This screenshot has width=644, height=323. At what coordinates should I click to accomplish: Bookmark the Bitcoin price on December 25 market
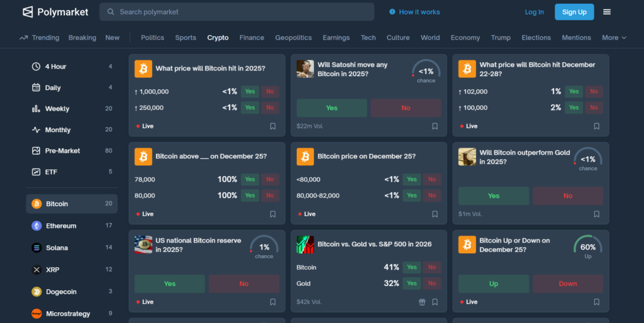435,214
